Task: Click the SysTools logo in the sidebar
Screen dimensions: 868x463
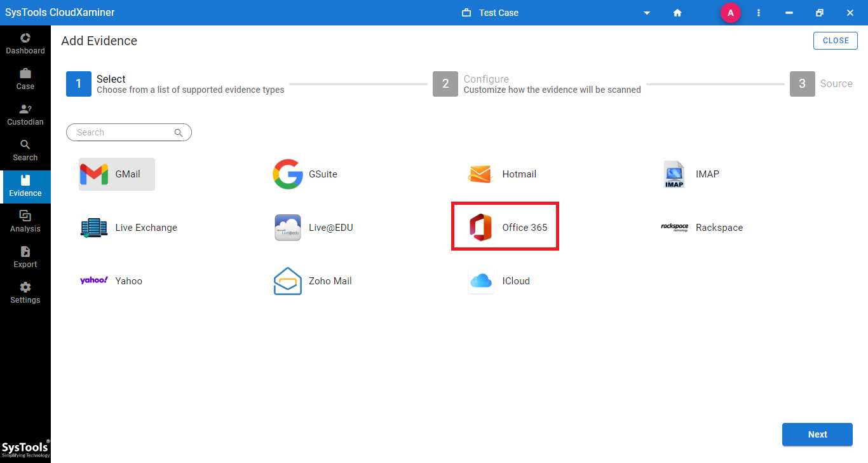Action: 25,450
